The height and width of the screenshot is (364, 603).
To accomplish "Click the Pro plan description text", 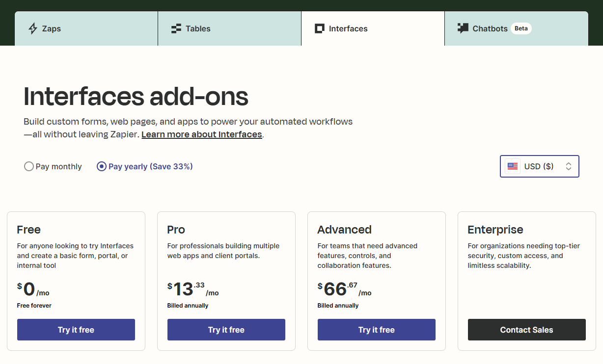I will (223, 251).
